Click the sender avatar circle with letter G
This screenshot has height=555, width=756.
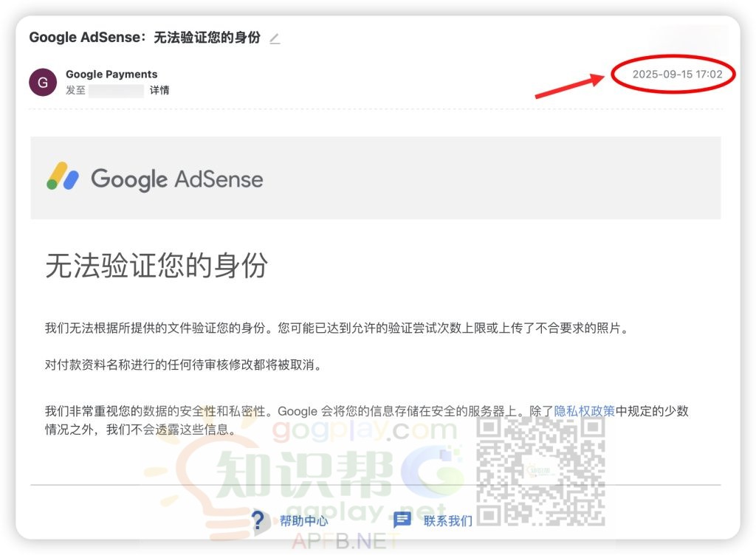[x=43, y=83]
